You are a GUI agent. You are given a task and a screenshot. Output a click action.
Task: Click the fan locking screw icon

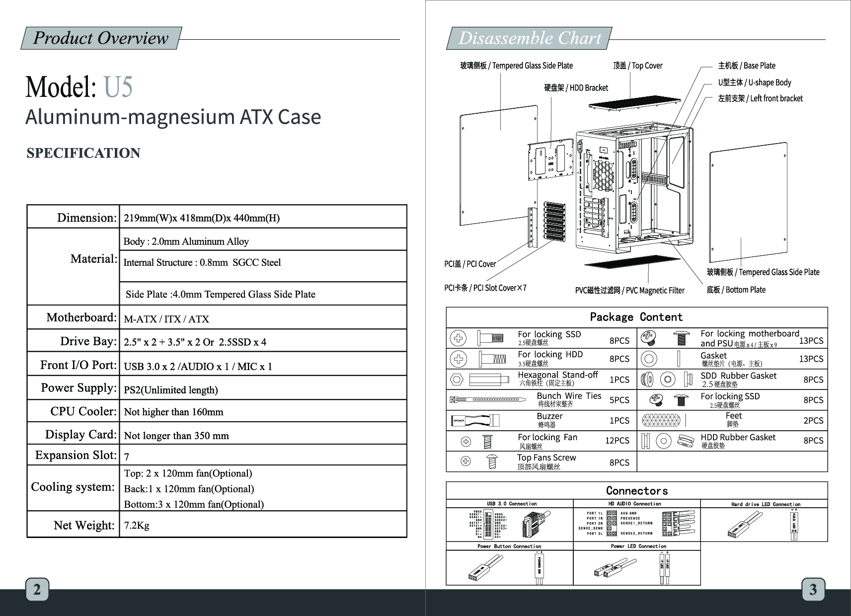(x=488, y=441)
